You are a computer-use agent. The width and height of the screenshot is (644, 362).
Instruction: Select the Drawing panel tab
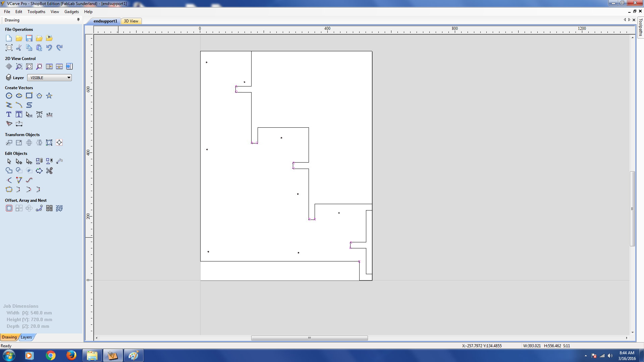point(9,337)
